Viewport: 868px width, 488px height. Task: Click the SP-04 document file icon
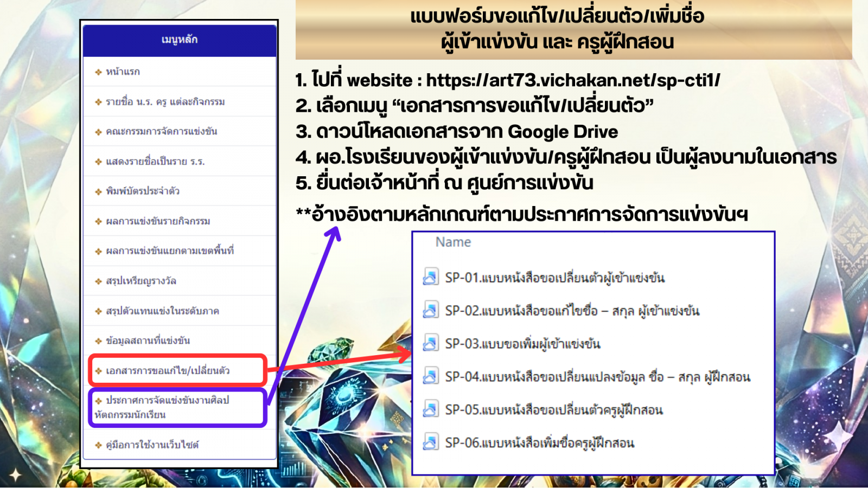[430, 376]
